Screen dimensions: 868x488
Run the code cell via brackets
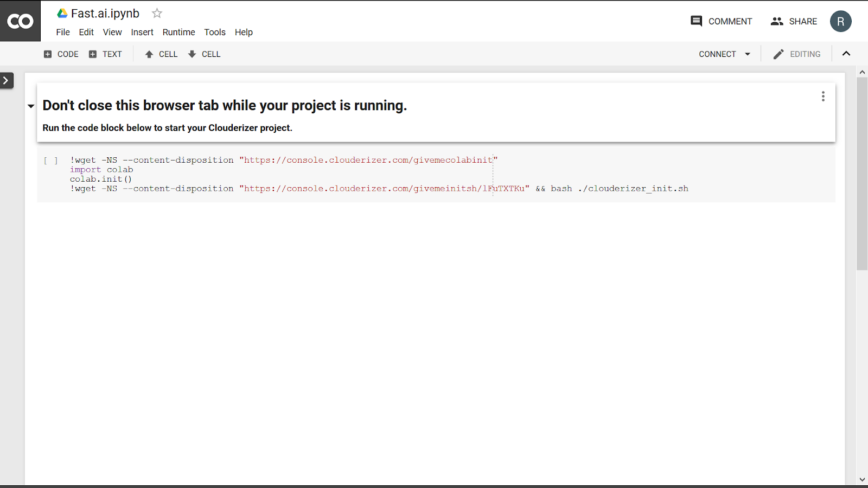coord(50,160)
